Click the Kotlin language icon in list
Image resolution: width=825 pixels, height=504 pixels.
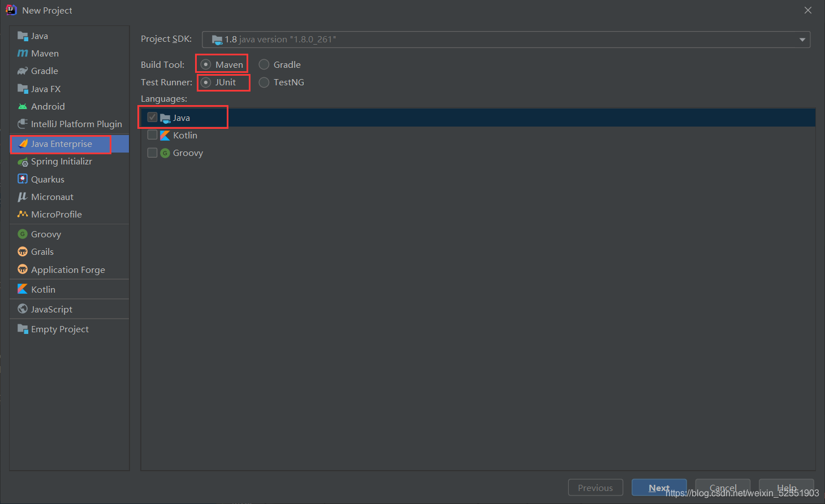point(165,135)
